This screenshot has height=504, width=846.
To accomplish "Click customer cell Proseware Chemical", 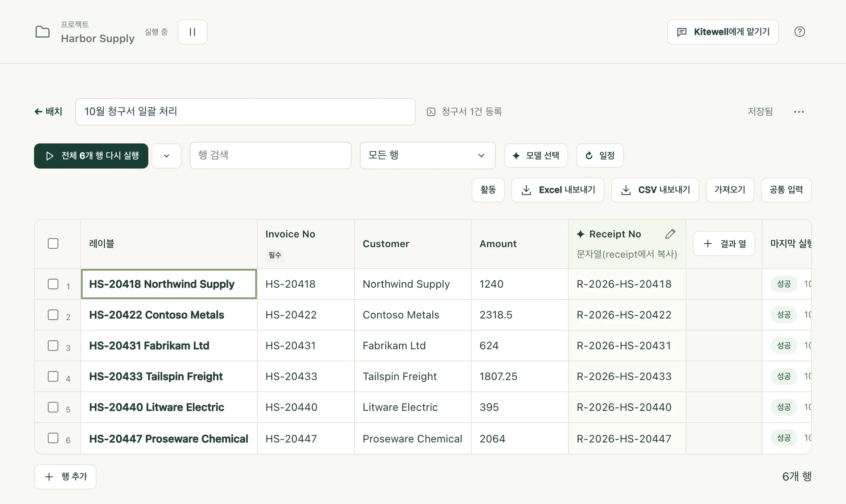I will [412, 439].
